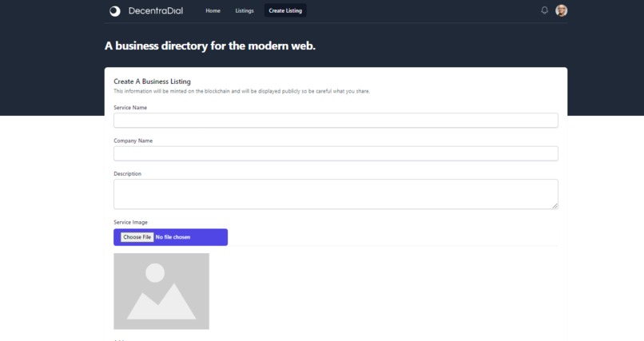The image size is (644, 341).
Task: Click the business directory tagline heading
Action: [x=210, y=46]
